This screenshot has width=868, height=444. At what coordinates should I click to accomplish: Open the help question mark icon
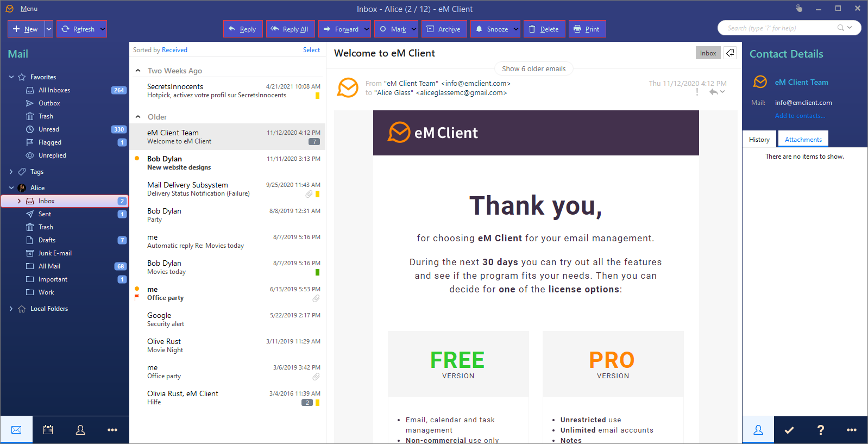820,430
